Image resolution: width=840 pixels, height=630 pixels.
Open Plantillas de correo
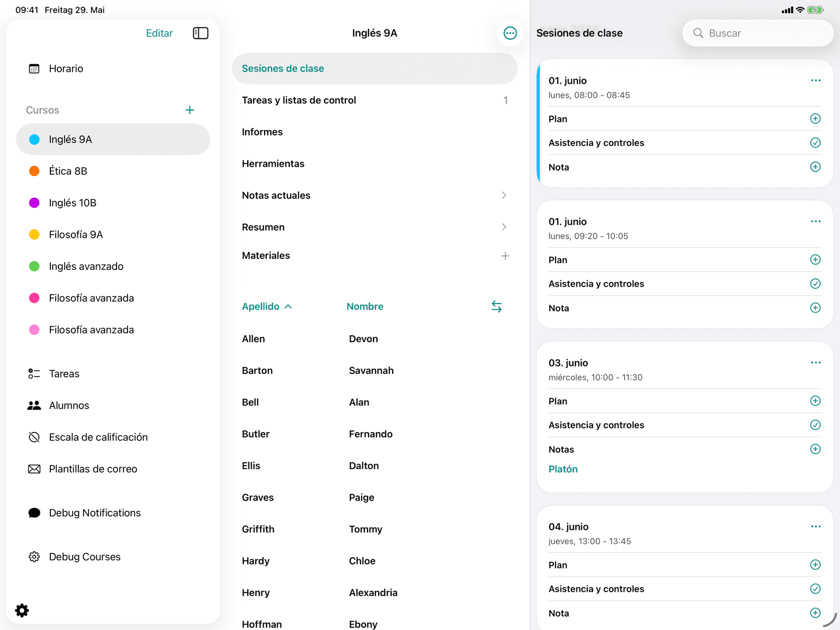tap(113, 469)
